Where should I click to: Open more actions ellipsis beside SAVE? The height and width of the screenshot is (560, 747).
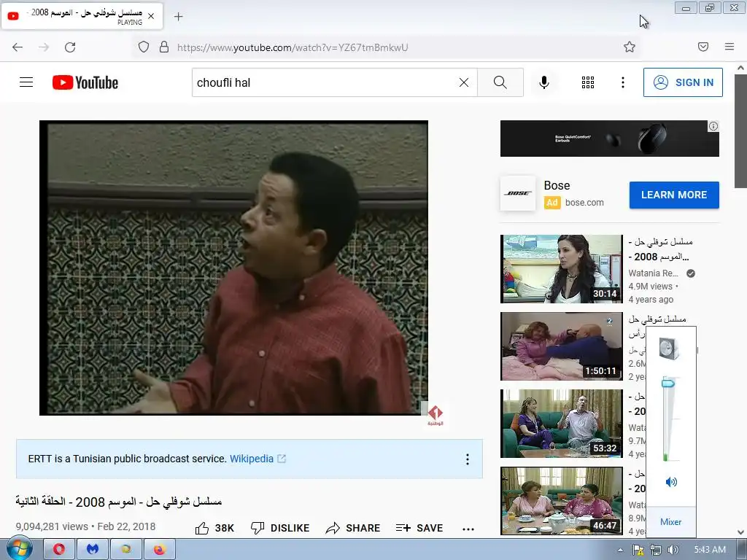point(468,529)
